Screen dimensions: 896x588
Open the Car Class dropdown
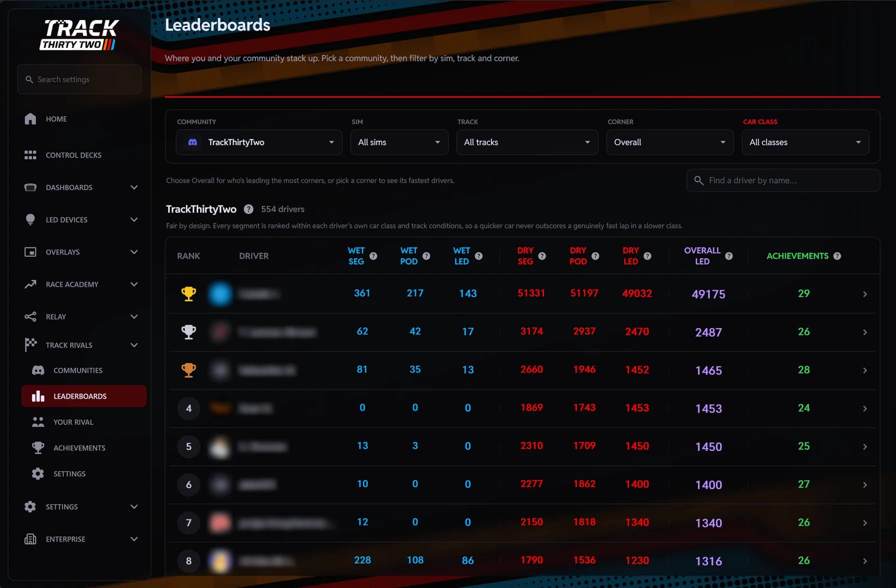point(805,142)
